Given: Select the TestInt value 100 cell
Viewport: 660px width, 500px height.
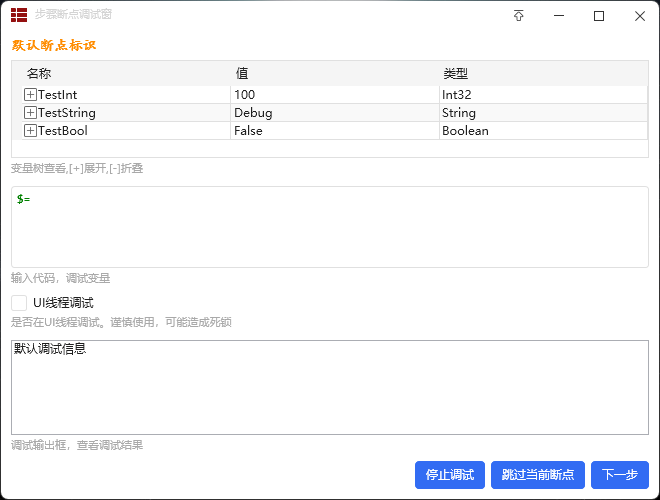Looking at the screenshot, I should coord(335,95).
